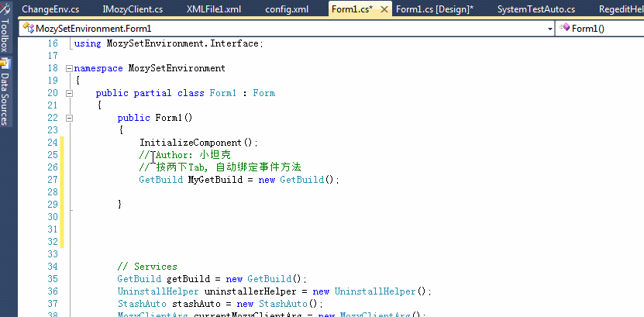Screen dimensions: 644x317
Task: Collapse the Form1() constructor block
Action: 69,118
